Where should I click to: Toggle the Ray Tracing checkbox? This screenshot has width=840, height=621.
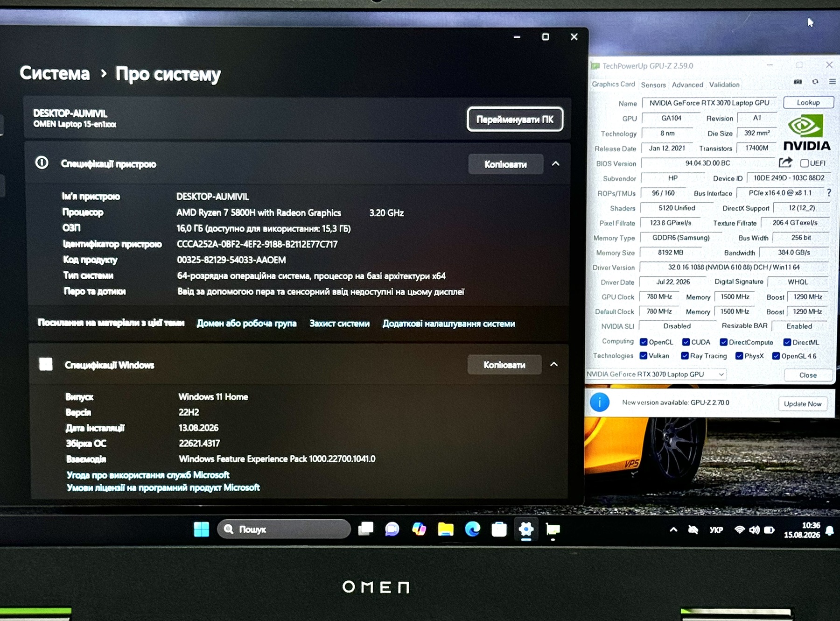click(x=685, y=356)
